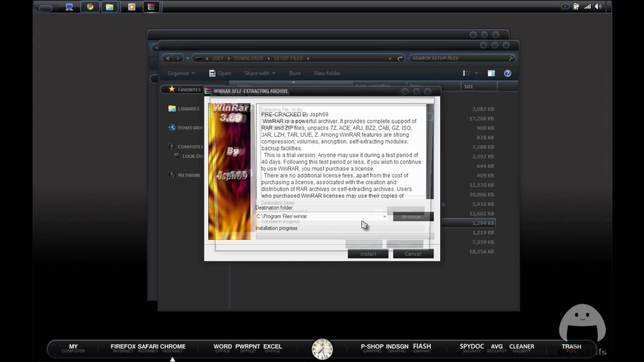The image size is (644, 362).
Task: Click DOWNLOADS in the Explorer address path
Action: [x=249, y=58]
